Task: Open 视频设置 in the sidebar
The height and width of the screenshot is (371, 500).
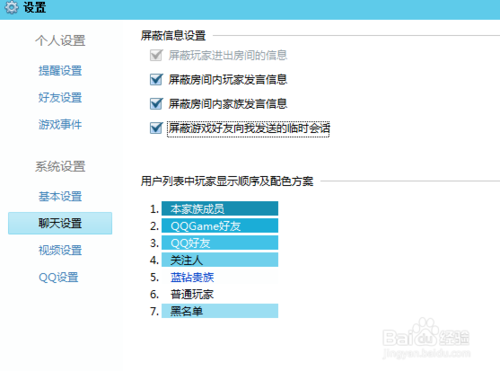Action: click(60, 250)
